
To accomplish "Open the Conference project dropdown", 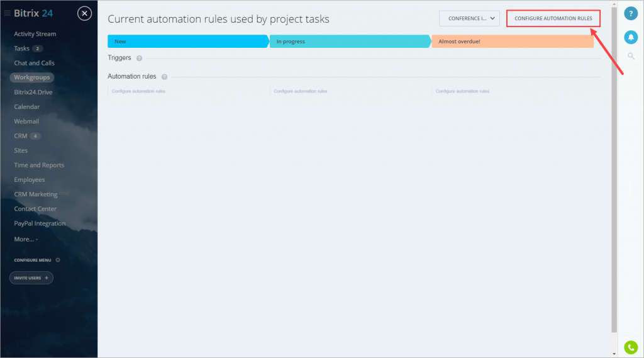I will 469,19.
